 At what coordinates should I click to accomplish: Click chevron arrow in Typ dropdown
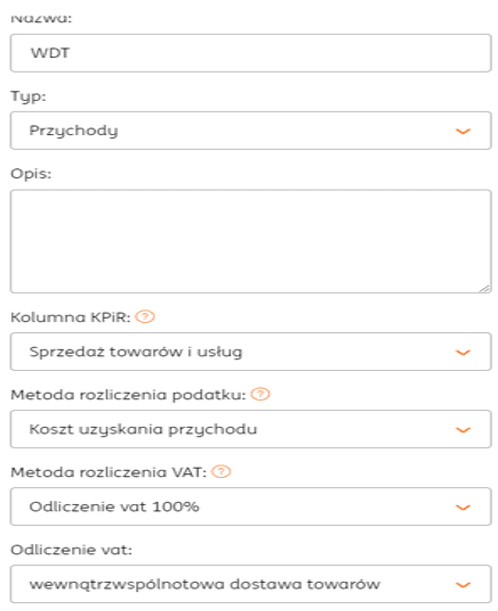(x=463, y=131)
